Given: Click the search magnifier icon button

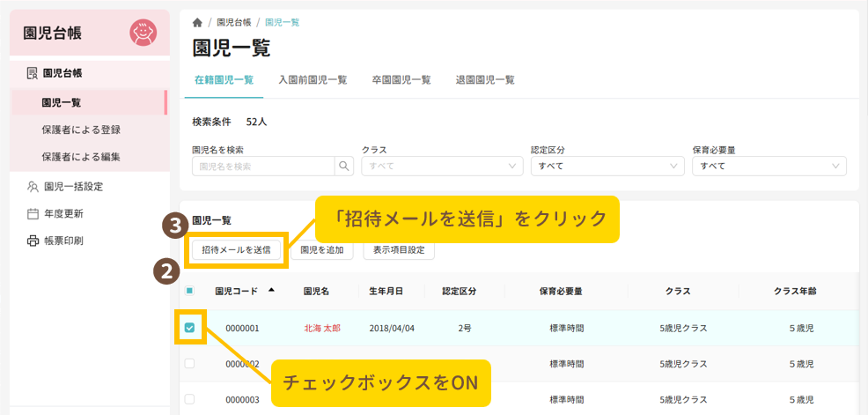Looking at the screenshot, I should tap(343, 166).
